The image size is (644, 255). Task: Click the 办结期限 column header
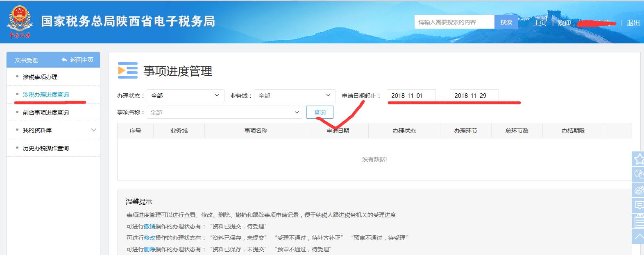pos(573,131)
